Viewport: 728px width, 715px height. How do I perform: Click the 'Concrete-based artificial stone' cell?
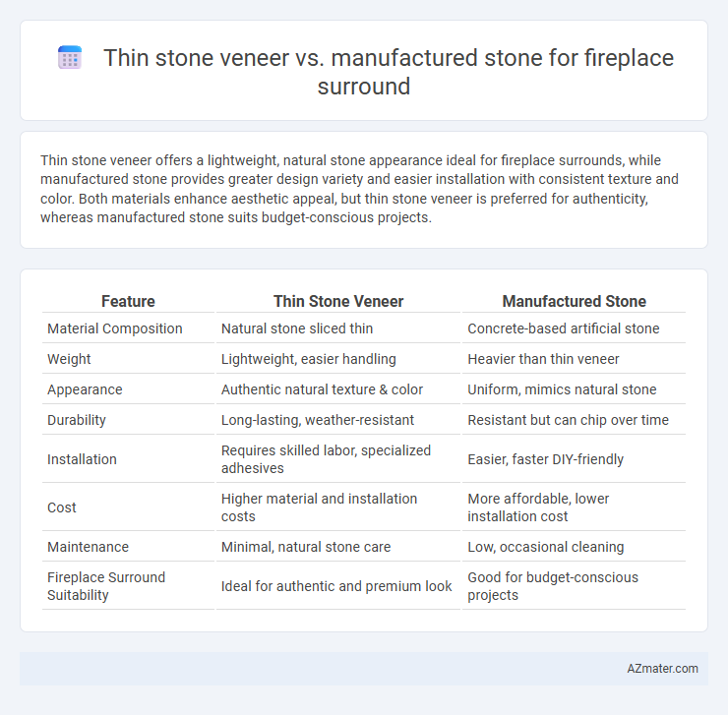563,328
